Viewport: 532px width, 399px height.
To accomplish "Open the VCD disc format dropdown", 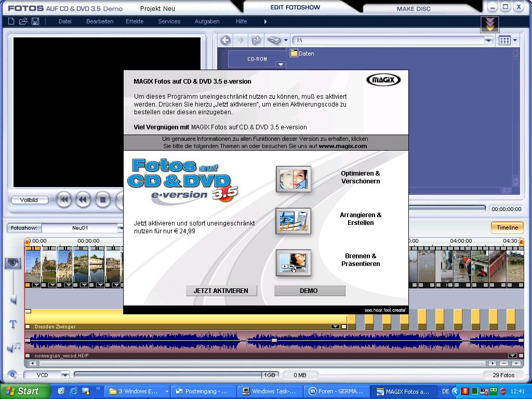I will point(64,375).
